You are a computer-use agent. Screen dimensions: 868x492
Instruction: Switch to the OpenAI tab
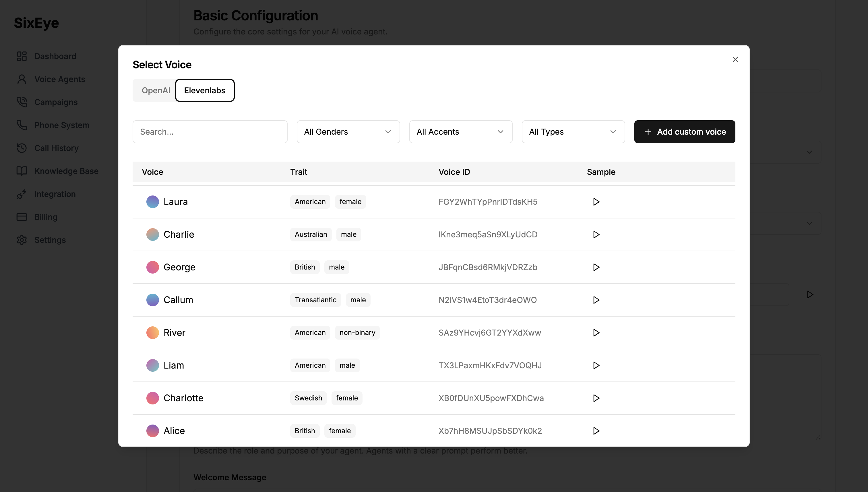[x=155, y=90]
